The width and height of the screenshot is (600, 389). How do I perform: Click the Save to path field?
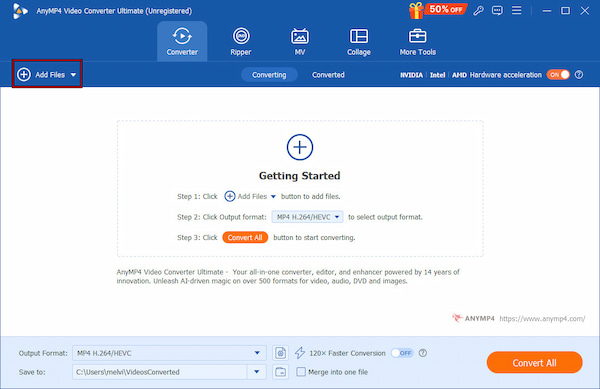[x=160, y=372]
